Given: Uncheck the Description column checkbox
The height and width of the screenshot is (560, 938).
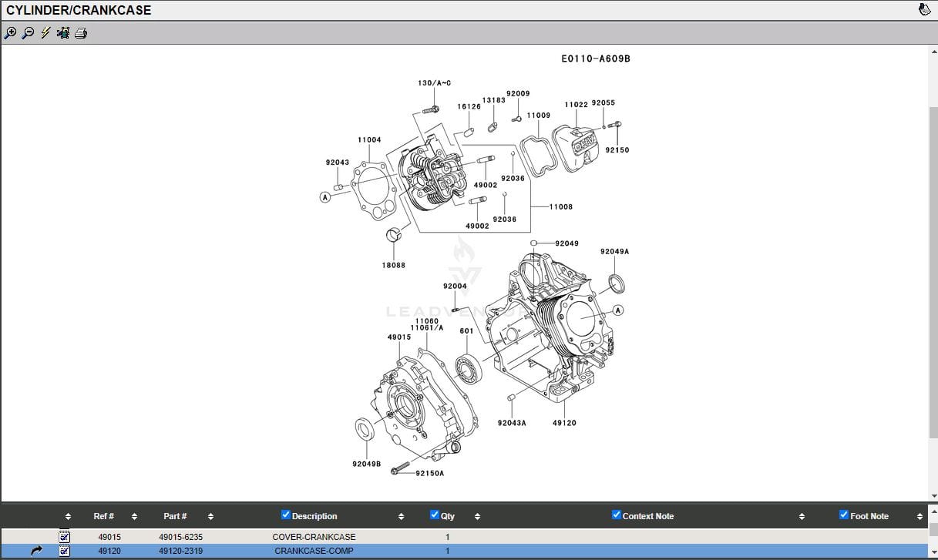Looking at the screenshot, I should pyautogui.click(x=286, y=515).
